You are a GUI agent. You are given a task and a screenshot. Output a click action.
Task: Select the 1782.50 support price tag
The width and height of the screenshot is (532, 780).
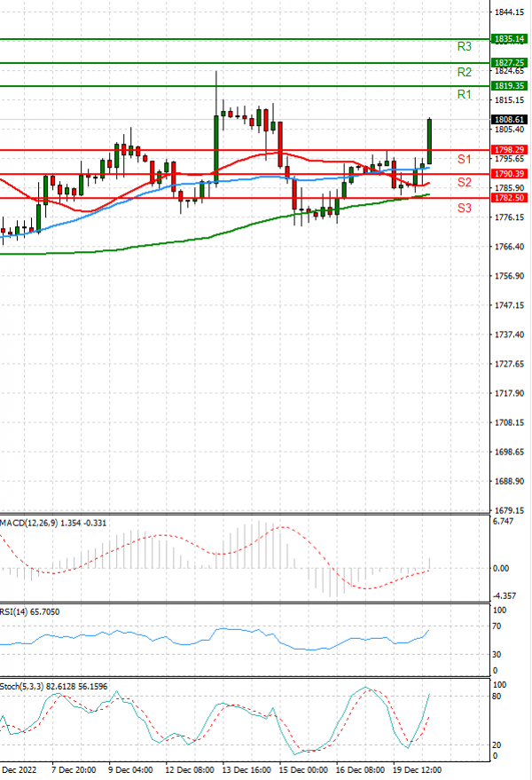point(509,198)
